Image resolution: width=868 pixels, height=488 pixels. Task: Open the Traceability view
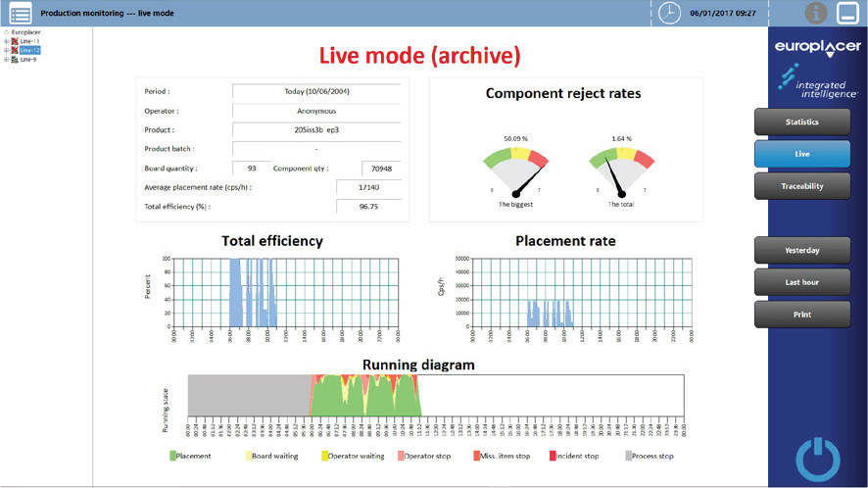click(x=802, y=185)
